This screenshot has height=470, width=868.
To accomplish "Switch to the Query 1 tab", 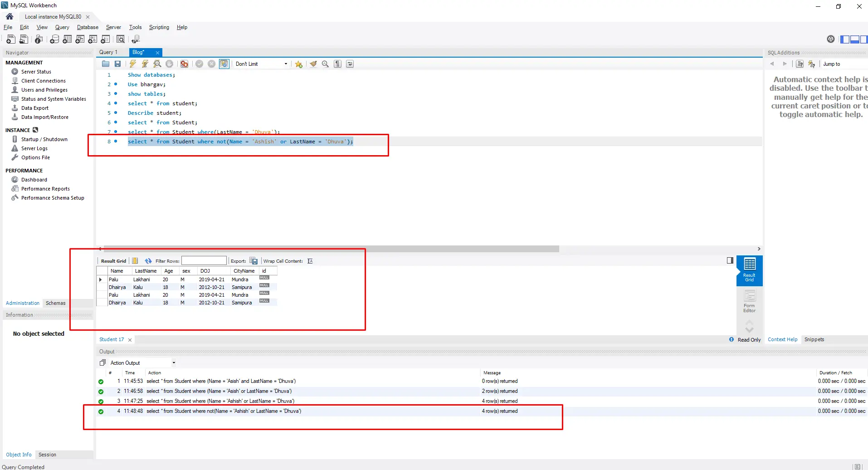I will 108,52.
